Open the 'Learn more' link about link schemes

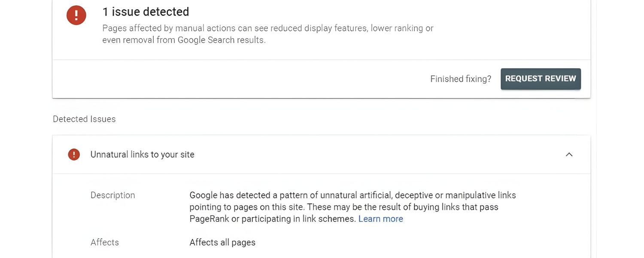click(380, 218)
